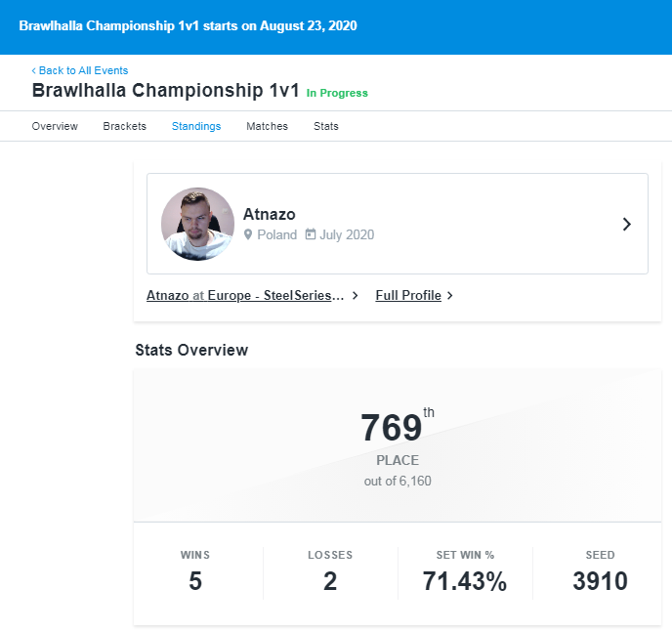Switch to the Brackets tab
The width and height of the screenshot is (672, 631).
point(125,126)
